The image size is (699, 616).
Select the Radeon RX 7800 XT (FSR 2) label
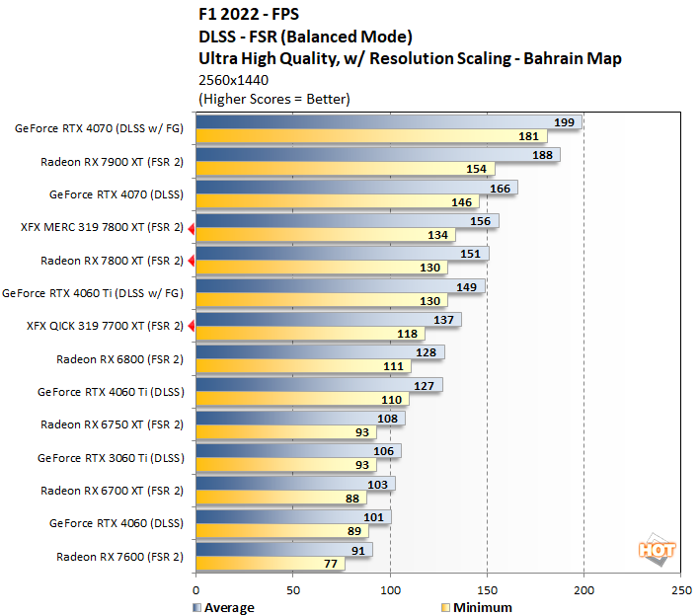[x=112, y=261]
